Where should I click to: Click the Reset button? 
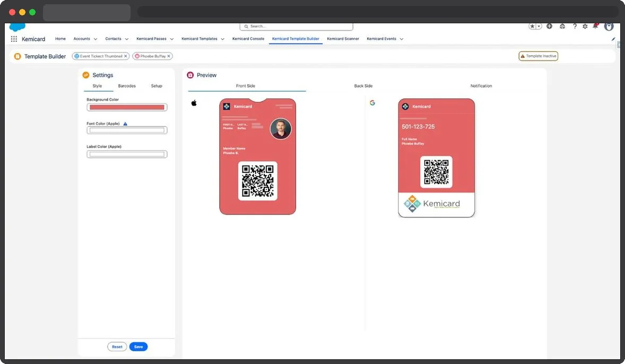pyautogui.click(x=117, y=347)
